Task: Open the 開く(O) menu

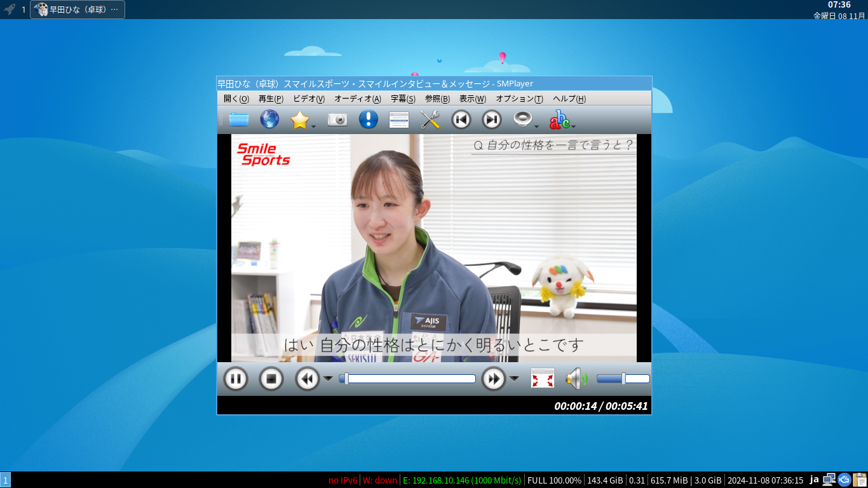Action: (236, 98)
